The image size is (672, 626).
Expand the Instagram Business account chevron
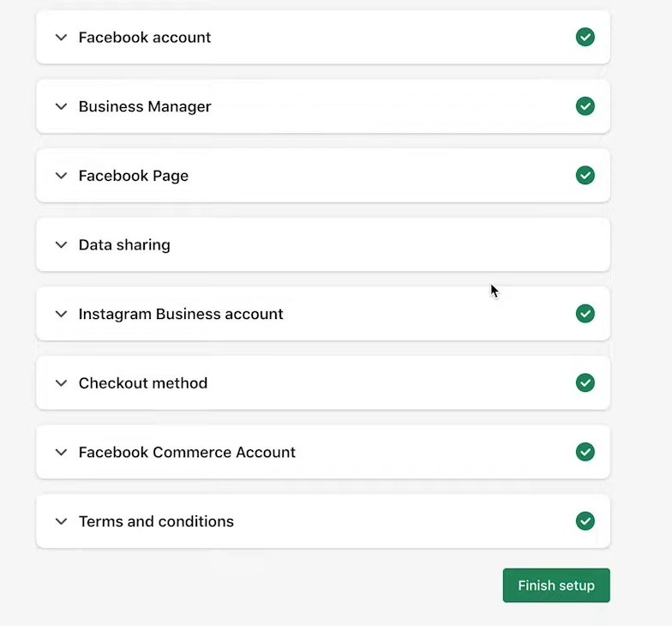(62, 314)
